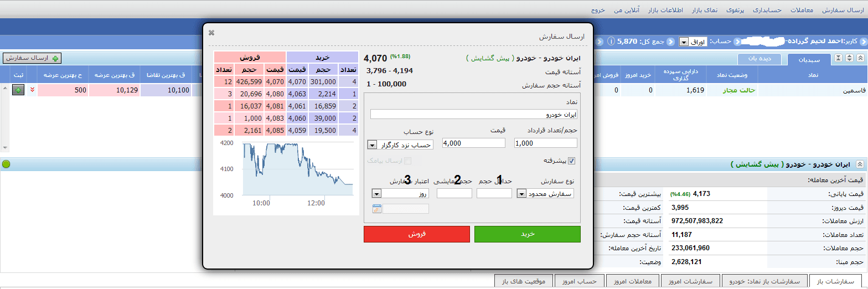Click the green plus ثبت icon in قاسمین row

coord(18,90)
